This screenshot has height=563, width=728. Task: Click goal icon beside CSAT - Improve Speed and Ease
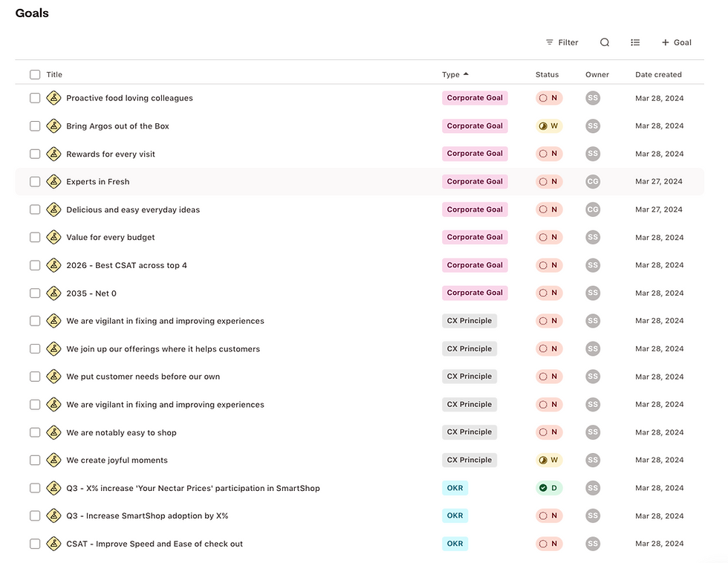pyautogui.click(x=53, y=544)
